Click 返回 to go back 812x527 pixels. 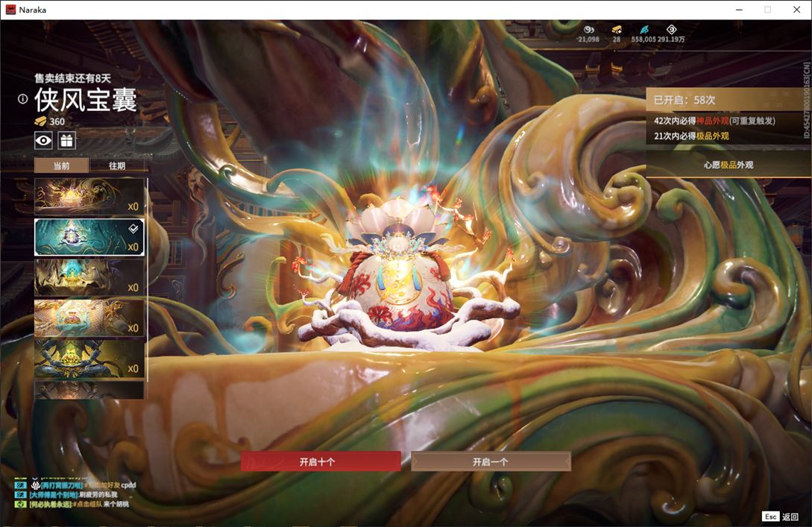(x=790, y=517)
